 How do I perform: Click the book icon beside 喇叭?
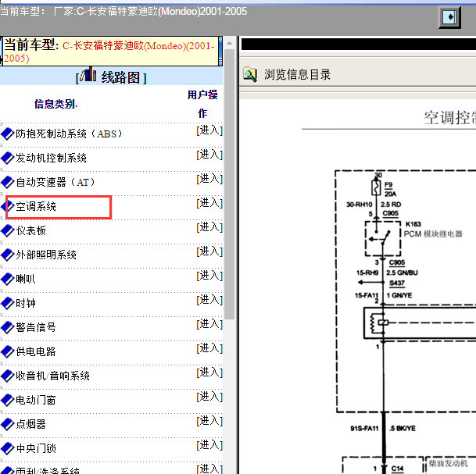pos(8,279)
